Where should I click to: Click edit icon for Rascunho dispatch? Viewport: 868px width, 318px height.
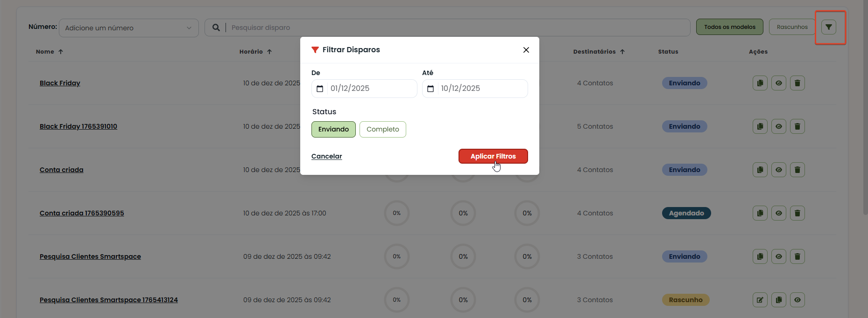click(x=760, y=300)
